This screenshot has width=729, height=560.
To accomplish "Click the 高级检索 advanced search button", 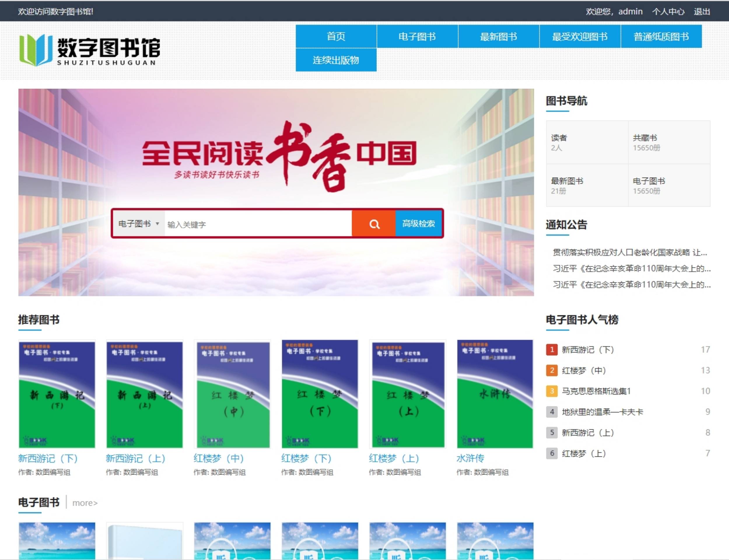I will [x=418, y=224].
